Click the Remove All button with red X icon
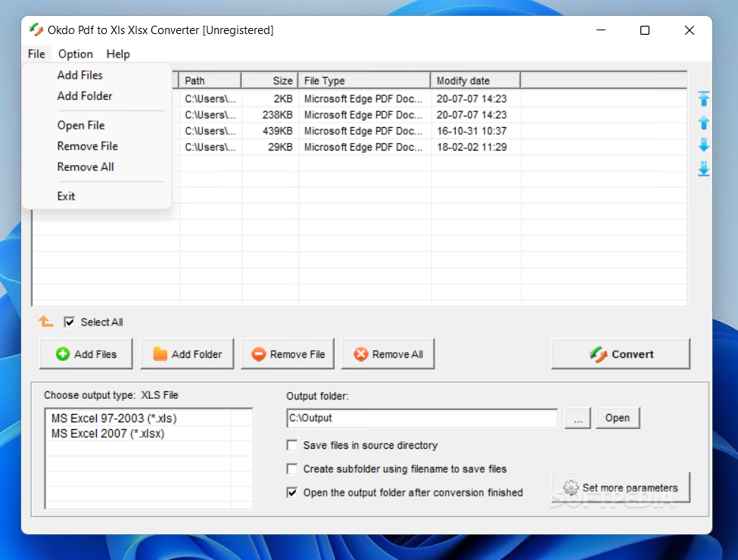 point(388,354)
